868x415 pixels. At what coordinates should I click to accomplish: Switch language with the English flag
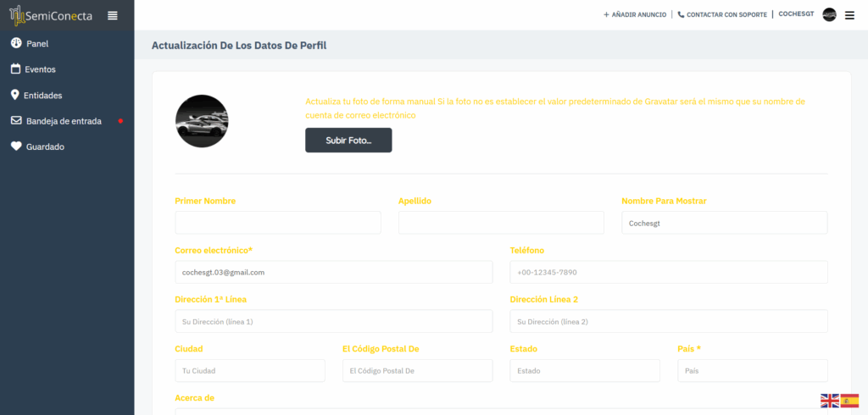[829, 401]
